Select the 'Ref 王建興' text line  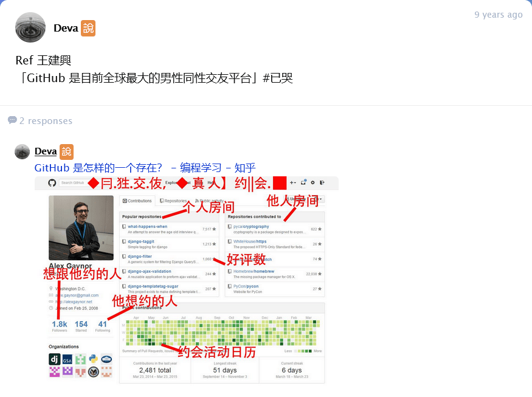[43, 60]
